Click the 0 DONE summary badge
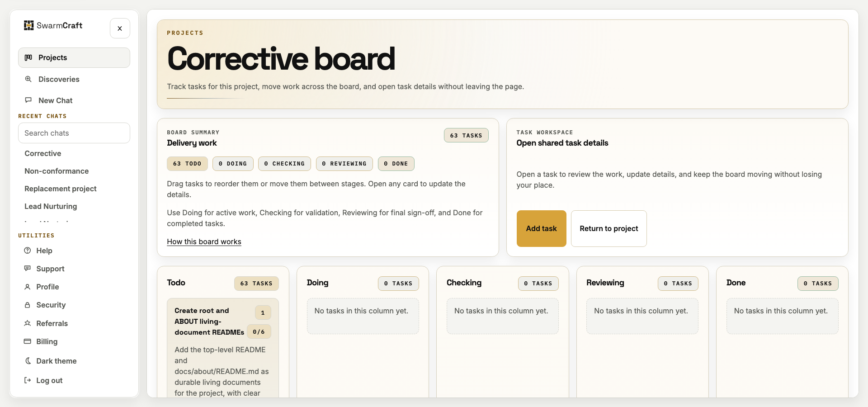Viewport: 868px width, 407px height. tap(396, 164)
